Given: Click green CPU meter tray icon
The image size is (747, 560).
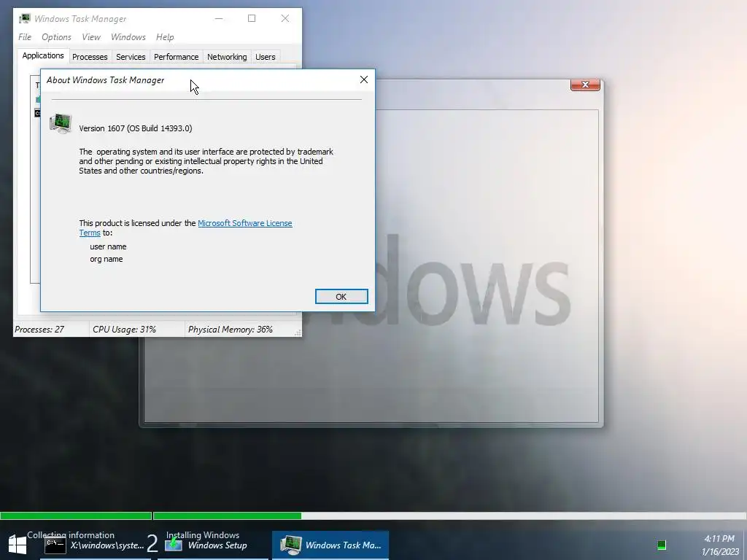Looking at the screenshot, I should 661,545.
